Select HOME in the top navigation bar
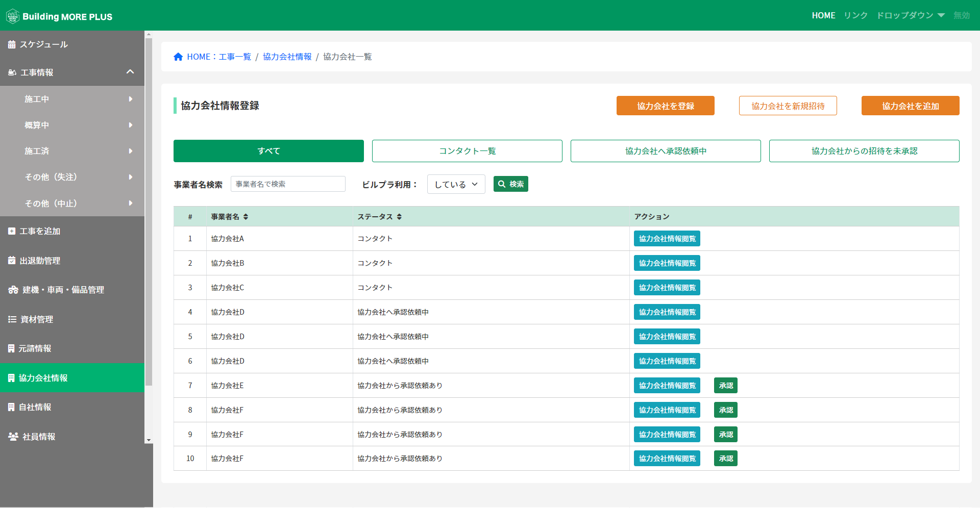 [x=823, y=15]
